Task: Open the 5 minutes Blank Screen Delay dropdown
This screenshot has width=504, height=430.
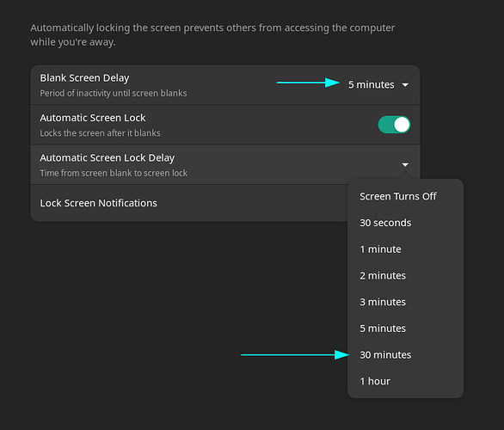Action: point(378,84)
